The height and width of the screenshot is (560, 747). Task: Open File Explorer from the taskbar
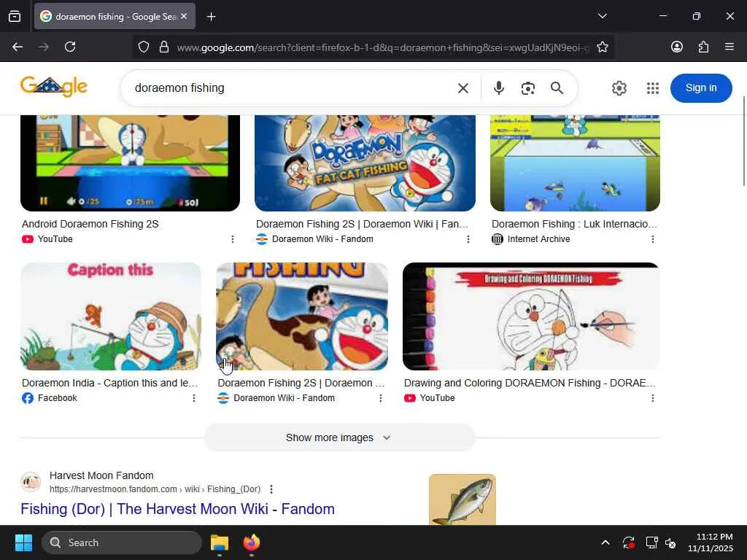pos(220,542)
